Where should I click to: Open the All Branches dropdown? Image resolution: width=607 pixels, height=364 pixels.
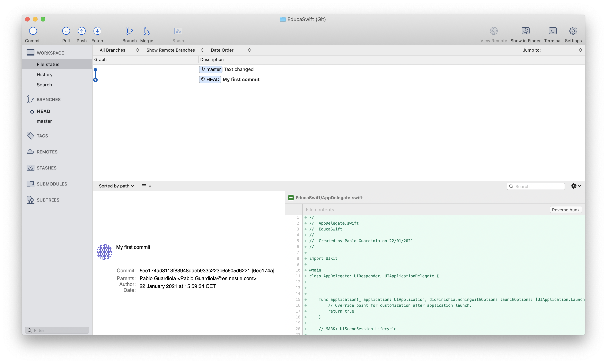pos(119,50)
